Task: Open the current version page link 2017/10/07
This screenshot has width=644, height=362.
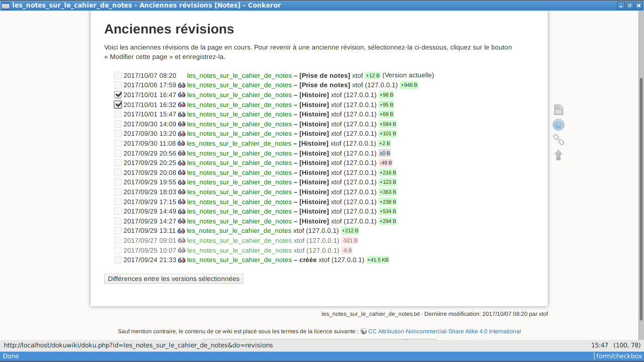Action: 239,75
